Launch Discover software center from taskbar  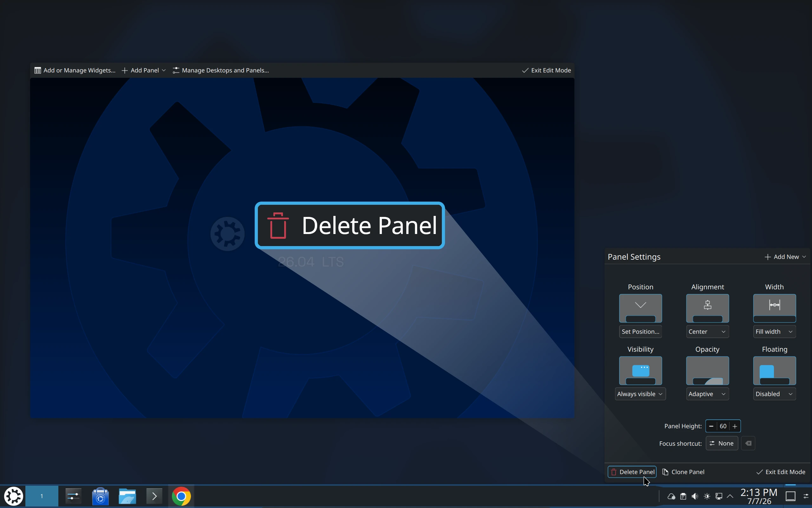coord(100,496)
